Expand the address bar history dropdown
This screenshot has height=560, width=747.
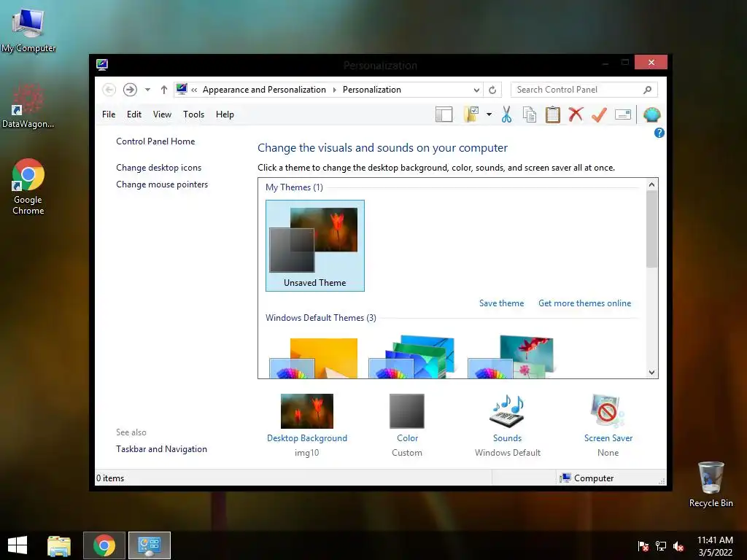pos(476,90)
